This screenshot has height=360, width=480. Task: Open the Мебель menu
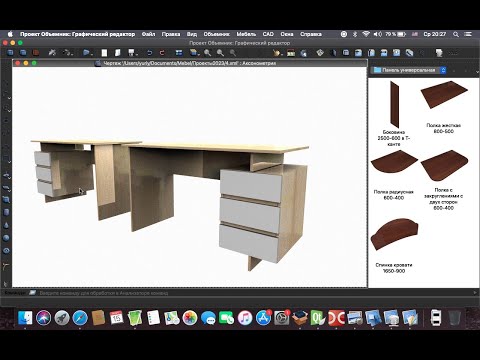[246, 34]
